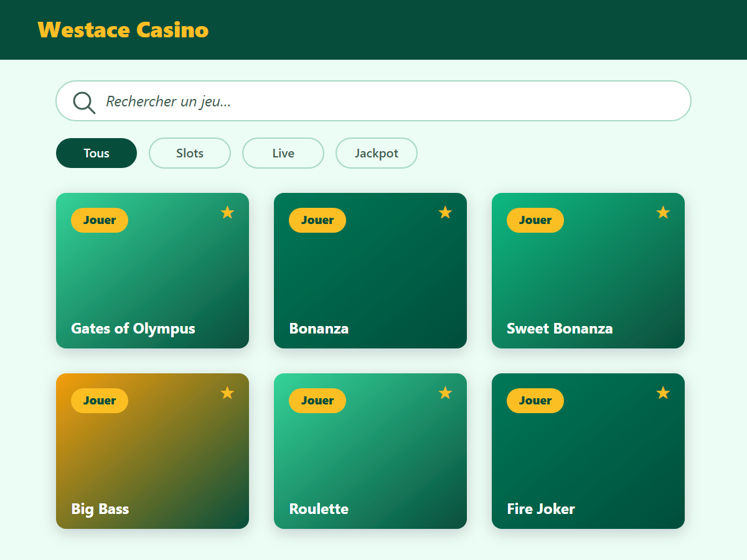The image size is (747, 560).
Task: Play Fire Joker with Jouer
Action: tap(535, 401)
